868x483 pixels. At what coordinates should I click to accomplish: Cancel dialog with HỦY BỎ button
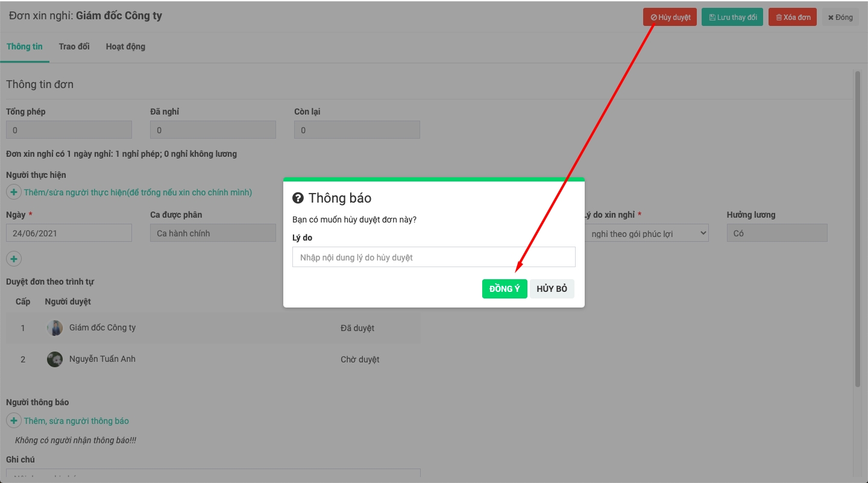point(552,289)
